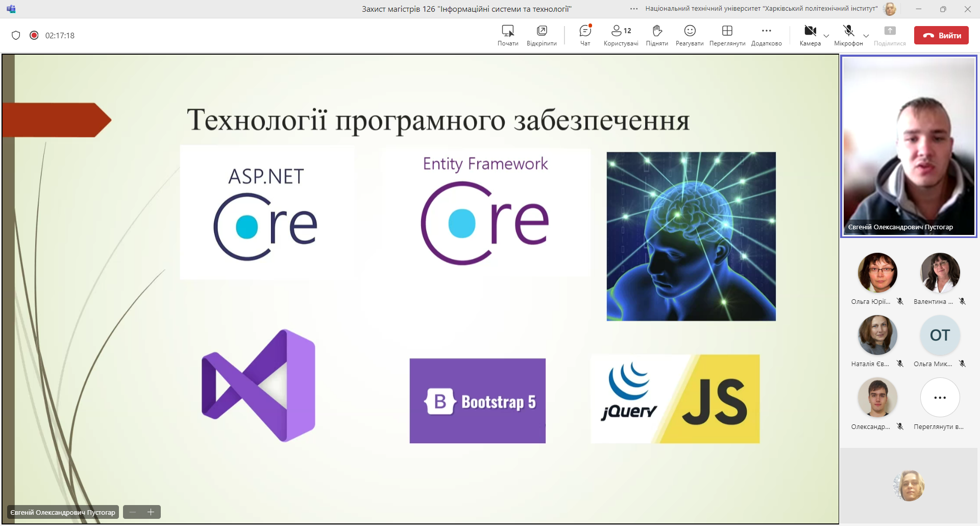Minimize the Teams meeting window

[x=918, y=9]
